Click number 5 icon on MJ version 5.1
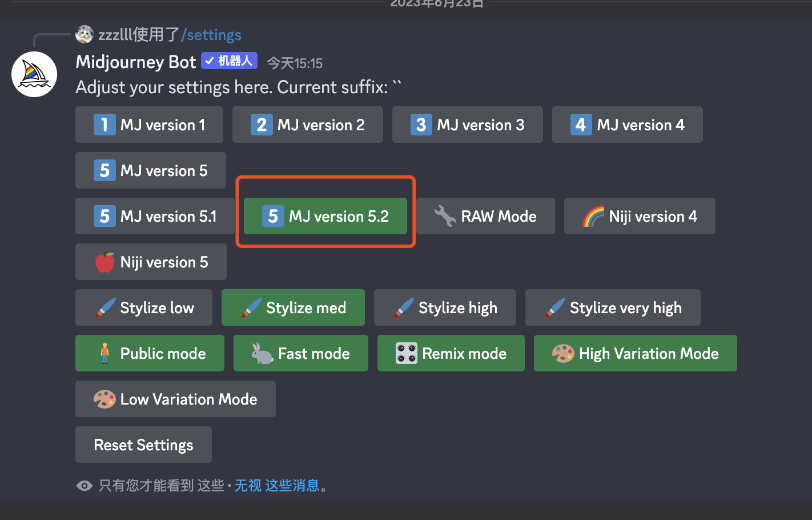The width and height of the screenshot is (812, 520). [x=104, y=216]
